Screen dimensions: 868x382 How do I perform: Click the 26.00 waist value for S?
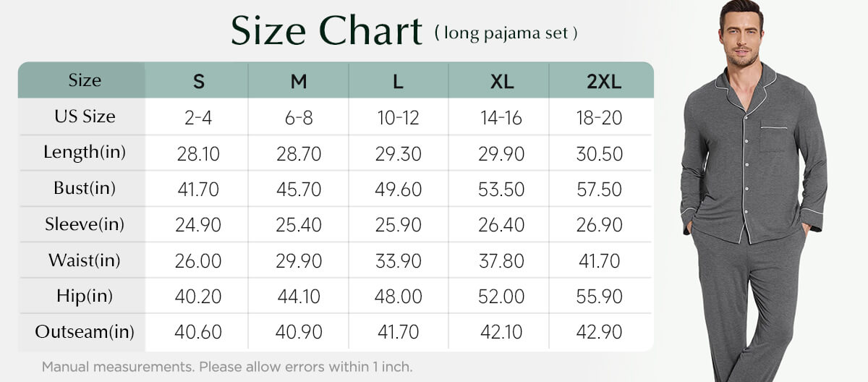coord(198,260)
